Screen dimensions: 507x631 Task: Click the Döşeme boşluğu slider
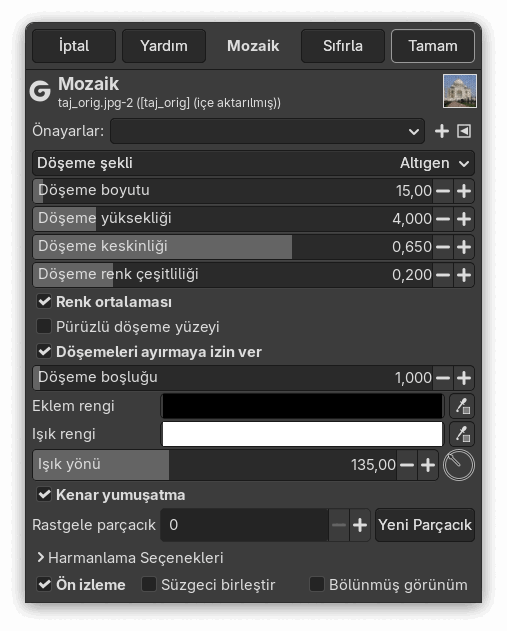[233, 378]
